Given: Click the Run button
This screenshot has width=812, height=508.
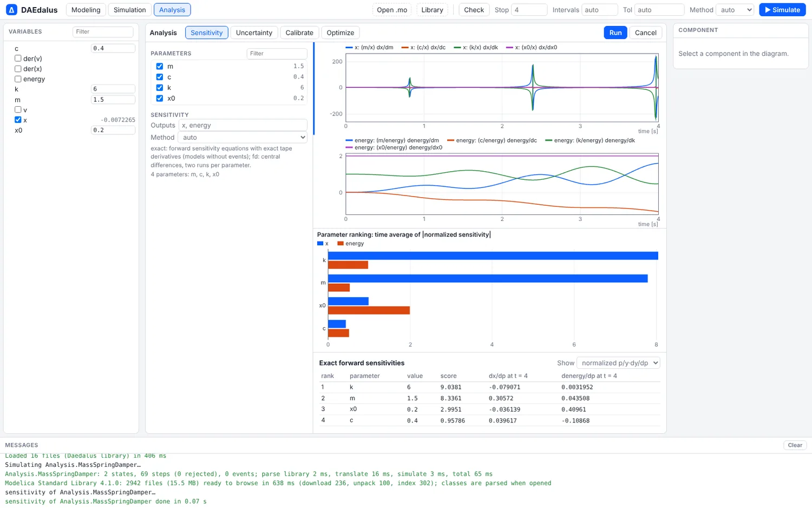Looking at the screenshot, I should [615, 32].
